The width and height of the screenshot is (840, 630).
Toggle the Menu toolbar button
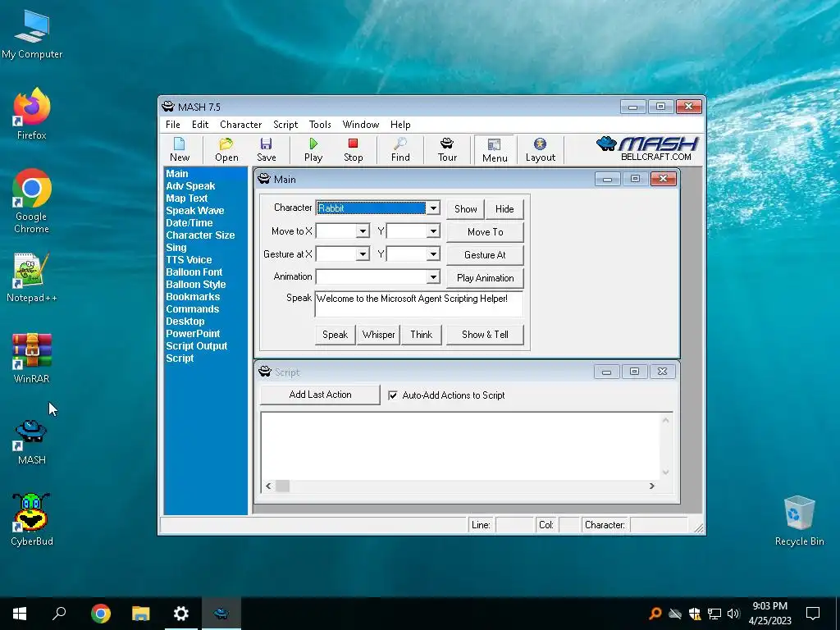pyautogui.click(x=495, y=149)
